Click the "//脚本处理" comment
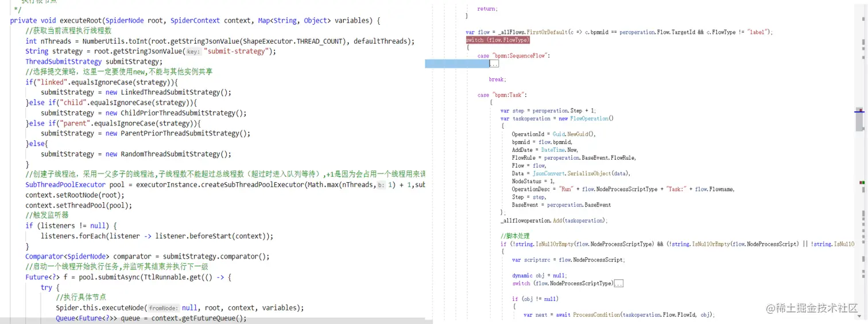868x324 pixels. click(x=515, y=236)
